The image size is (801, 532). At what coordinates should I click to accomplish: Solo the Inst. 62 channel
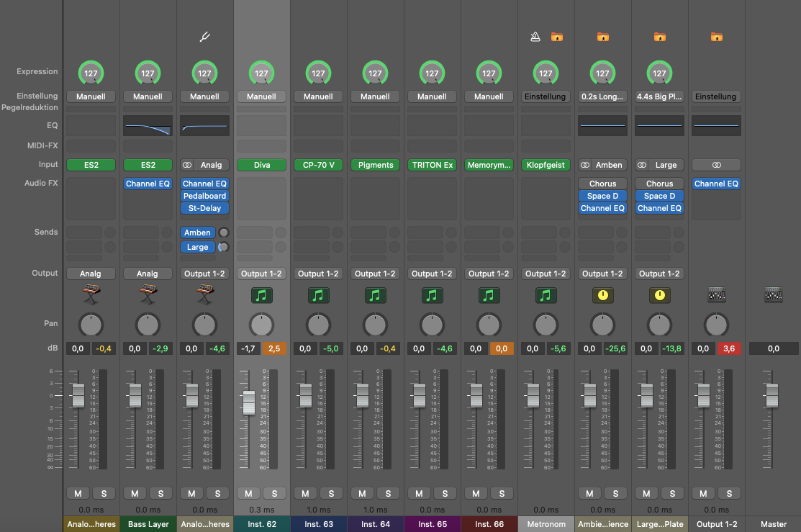274,493
